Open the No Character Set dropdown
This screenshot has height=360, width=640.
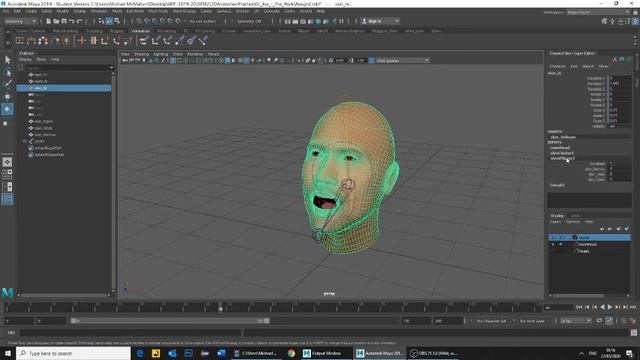(x=491, y=321)
